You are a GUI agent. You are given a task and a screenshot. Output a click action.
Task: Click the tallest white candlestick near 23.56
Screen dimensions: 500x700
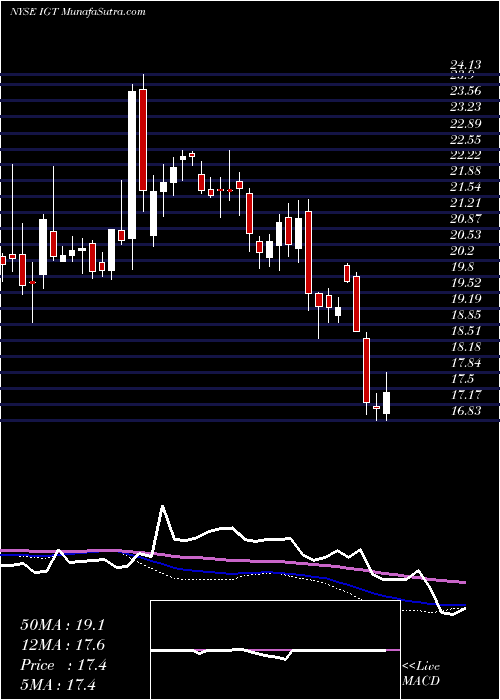pyautogui.click(x=132, y=165)
